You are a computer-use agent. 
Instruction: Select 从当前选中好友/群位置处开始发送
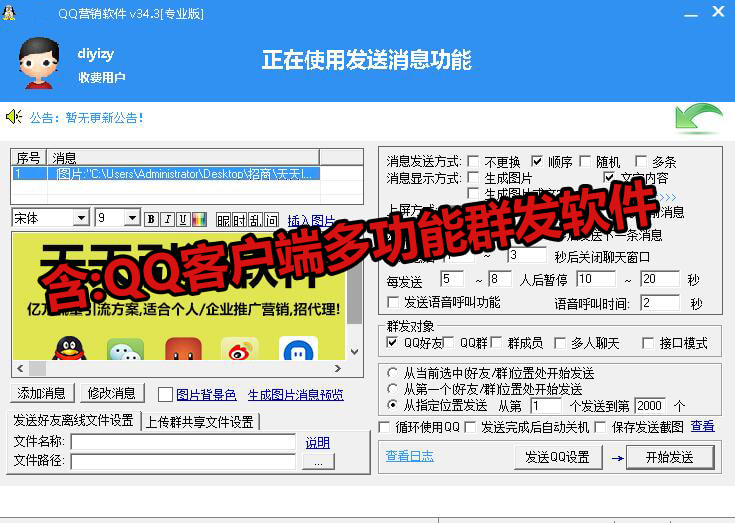[x=392, y=373]
